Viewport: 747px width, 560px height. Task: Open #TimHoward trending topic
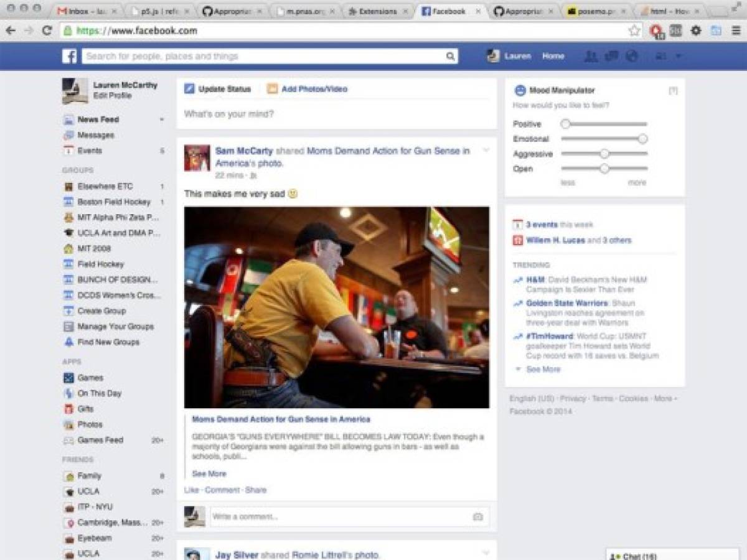pyautogui.click(x=549, y=336)
